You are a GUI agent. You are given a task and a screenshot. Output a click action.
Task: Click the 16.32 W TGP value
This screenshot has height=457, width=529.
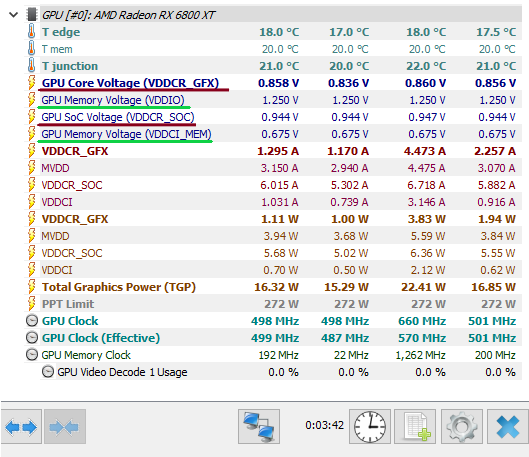coord(276,287)
